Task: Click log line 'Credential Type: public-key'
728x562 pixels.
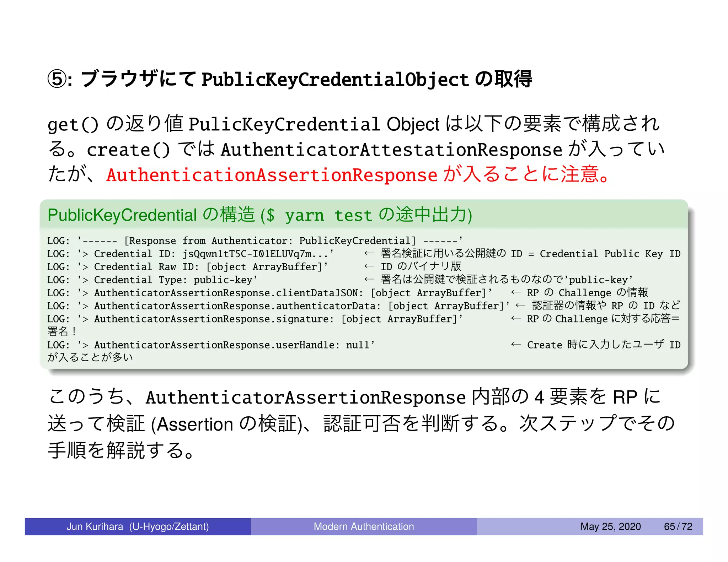Action: coord(152,280)
